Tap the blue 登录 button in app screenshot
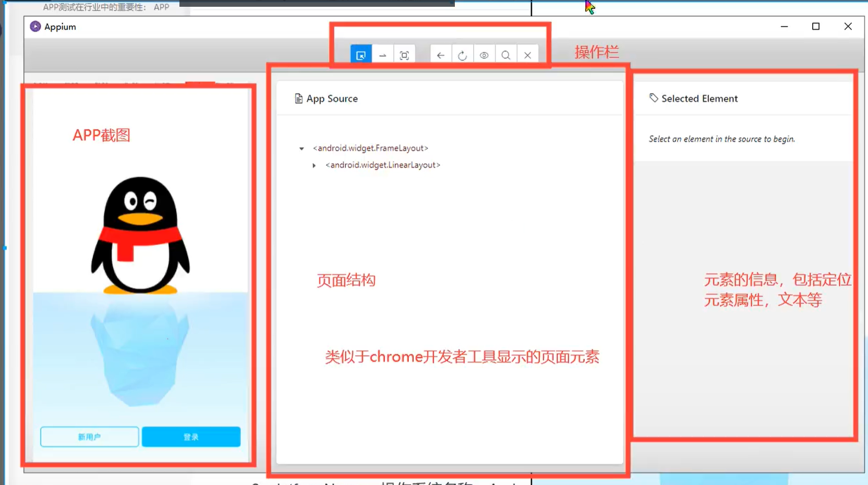Screen dimensions: 868x485 click(x=191, y=437)
